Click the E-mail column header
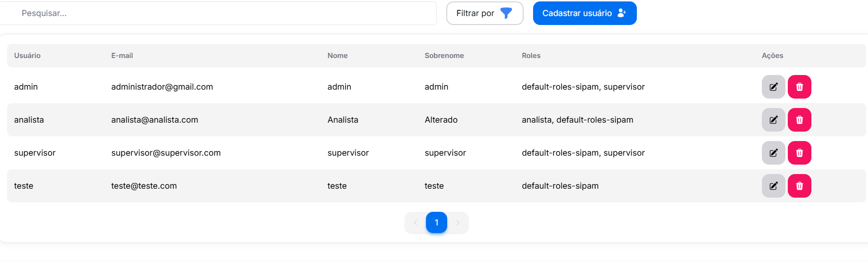The height and width of the screenshot is (275, 868). pyautogui.click(x=122, y=56)
